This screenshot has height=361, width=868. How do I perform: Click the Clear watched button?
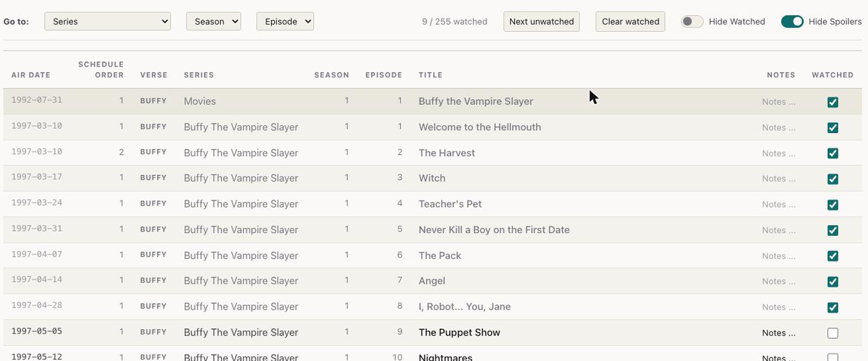pyautogui.click(x=631, y=22)
